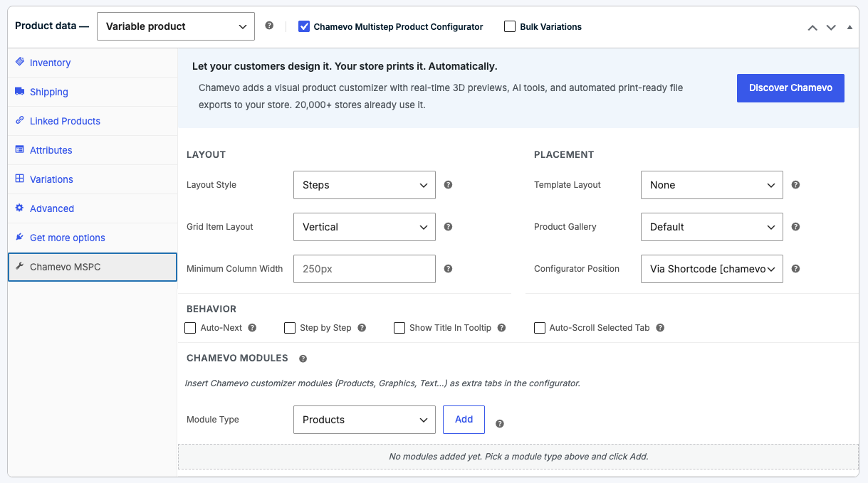This screenshot has height=483, width=868.
Task: Enable the Auto-Next checkbox
Action: 190,328
